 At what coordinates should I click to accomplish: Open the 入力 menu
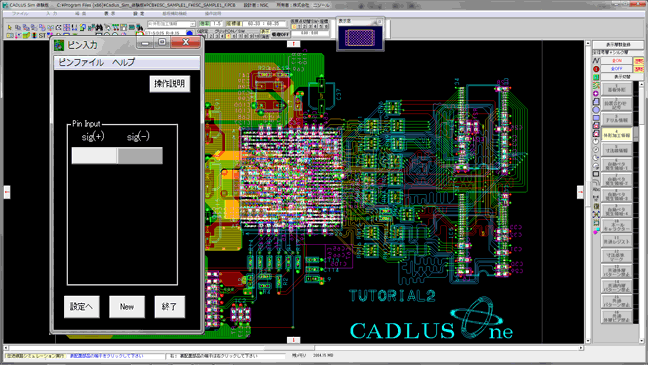point(51,14)
